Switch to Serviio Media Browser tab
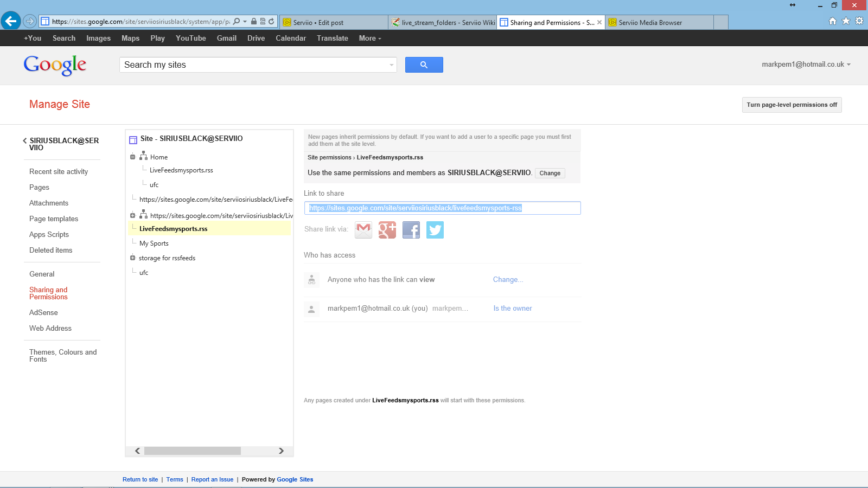Image resolution: width=868 pixels, height=488 pixels. coord(659,22)
